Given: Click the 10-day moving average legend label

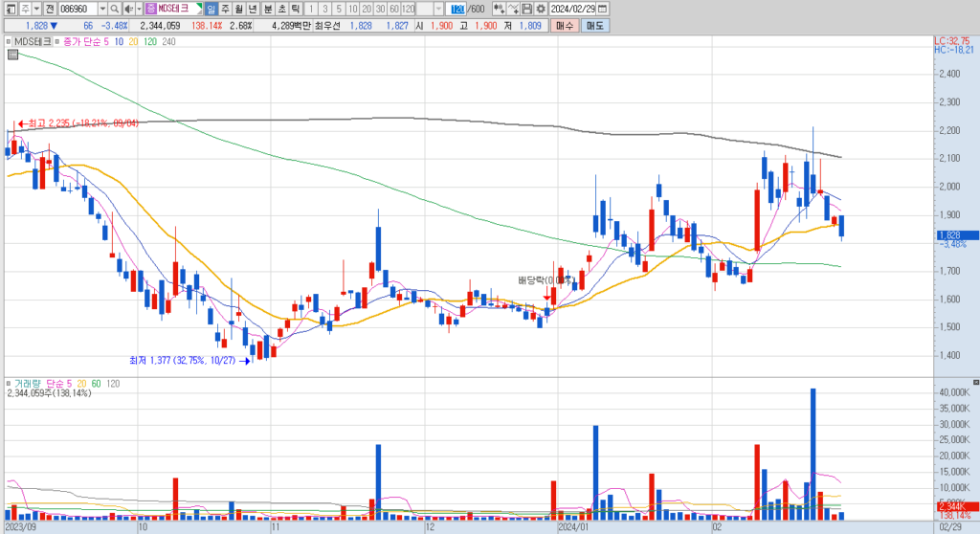Looking at the screenshot, I should (x=119, y=42).
